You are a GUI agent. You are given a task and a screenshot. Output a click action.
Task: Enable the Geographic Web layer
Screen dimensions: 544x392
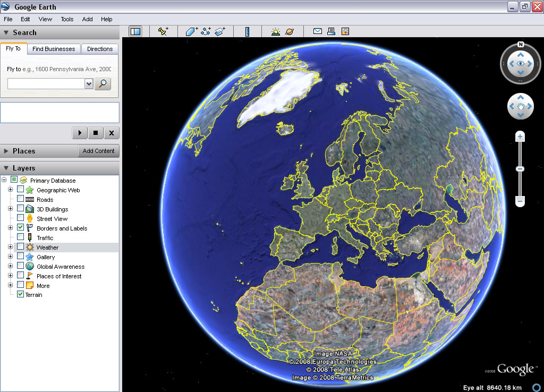click(x=21, y=189)
